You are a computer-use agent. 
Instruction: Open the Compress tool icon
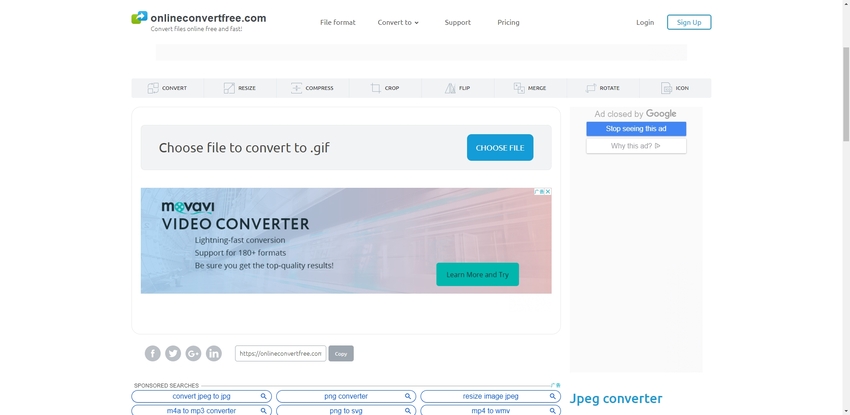297,88
